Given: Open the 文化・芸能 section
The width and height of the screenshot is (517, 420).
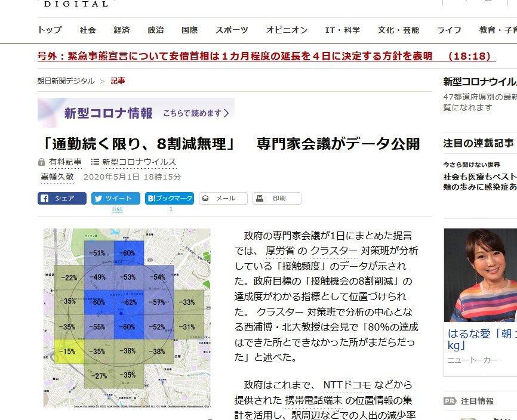Looking at the screenshot, I should (x=398, y=30).
